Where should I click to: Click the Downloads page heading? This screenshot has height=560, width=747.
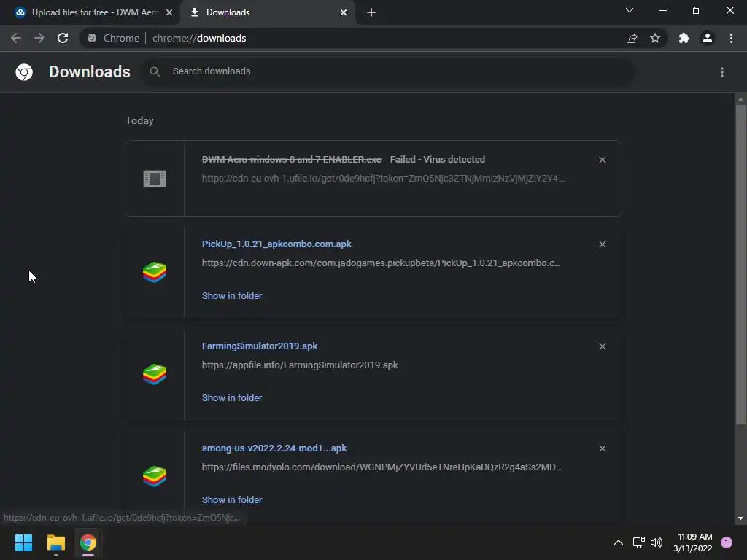click(90, 71)
